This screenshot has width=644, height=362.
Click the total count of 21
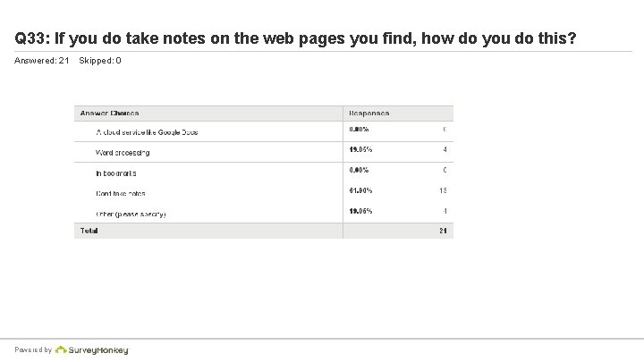tap(442, 232)
